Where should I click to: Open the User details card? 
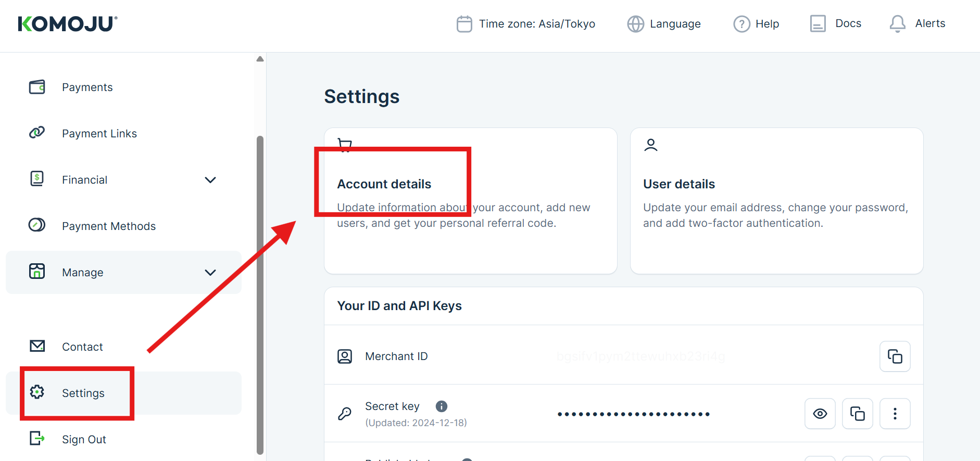(x=776, y=201)
